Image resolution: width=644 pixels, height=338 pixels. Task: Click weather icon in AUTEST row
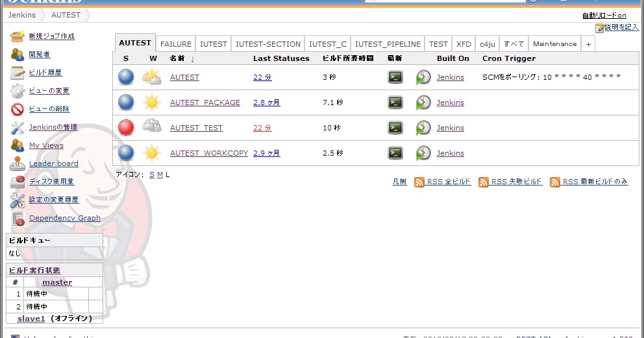click(x=152, y=77)
